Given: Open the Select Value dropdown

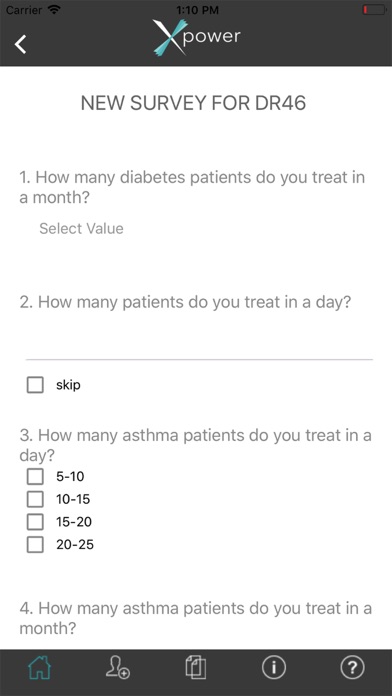Looking at the screenshot, I should pos(81,229).
